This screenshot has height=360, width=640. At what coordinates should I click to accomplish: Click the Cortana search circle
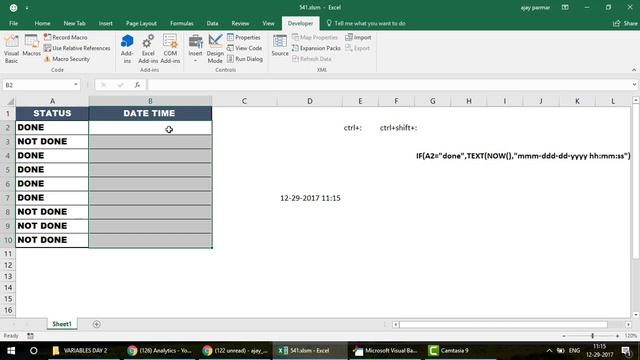(x=33, y=351)
